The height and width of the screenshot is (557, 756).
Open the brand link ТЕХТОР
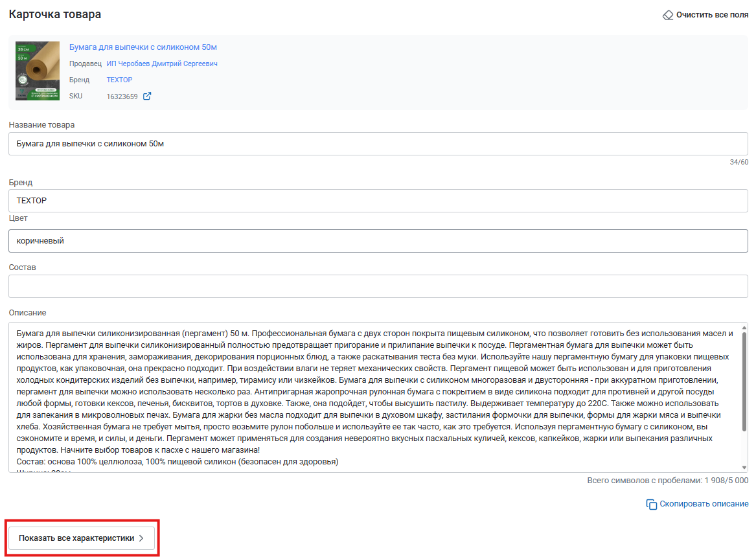tap(120, 80)
